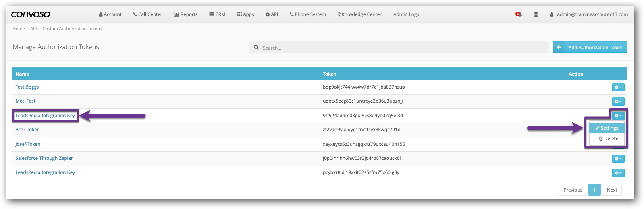Click the Convoso logo
The width and height of the screenshot is (644, 209).
pos(31,14)
